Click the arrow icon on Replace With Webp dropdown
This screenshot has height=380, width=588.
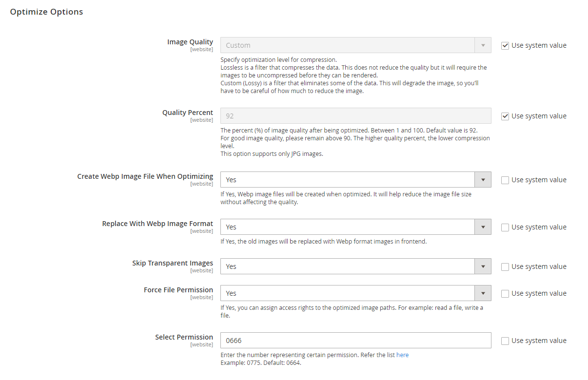(483, 227)
